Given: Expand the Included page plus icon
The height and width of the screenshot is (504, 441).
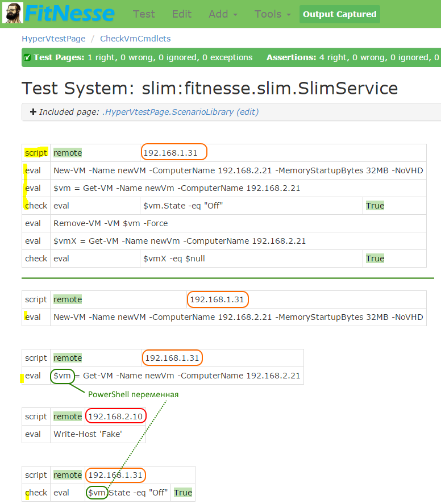Looking at the screenshot, I should coord(33,111).
